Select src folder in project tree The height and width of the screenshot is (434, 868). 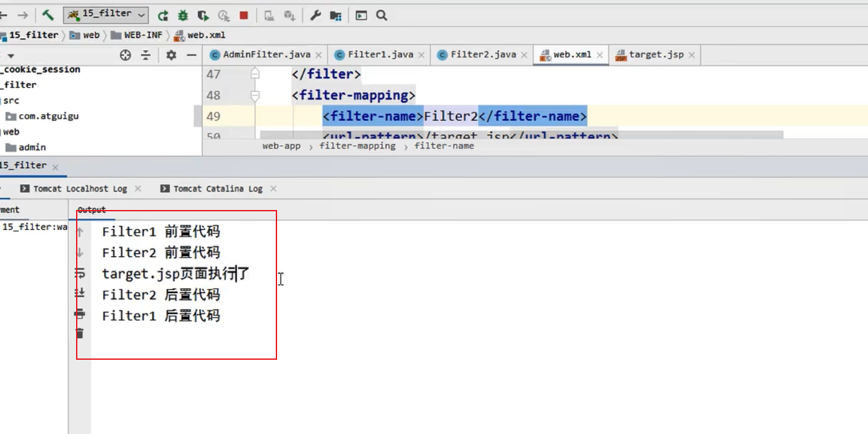(x=11, y=100)
